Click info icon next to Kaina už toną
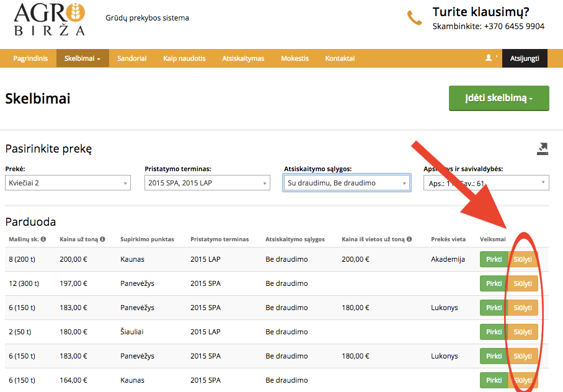This screenshot has height=392, width=563. click(x=102, y=239)
